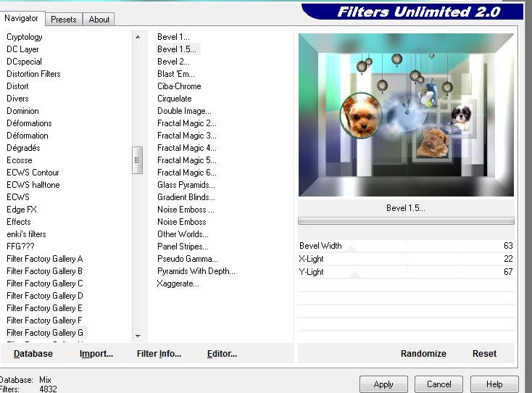This screenshot has width=532, height=393.
Task: Cancel the Filters Unlimited dialog
Action: [439, 384]
